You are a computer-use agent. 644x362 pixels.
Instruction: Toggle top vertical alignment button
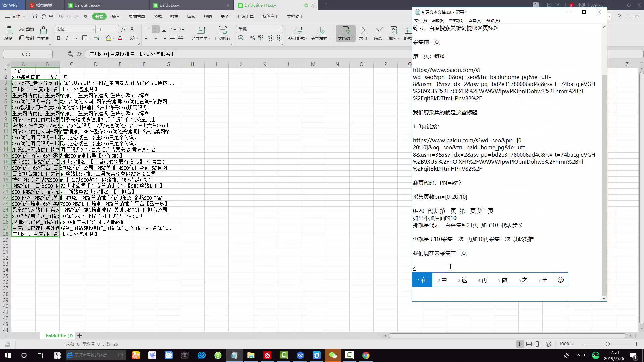147,29
